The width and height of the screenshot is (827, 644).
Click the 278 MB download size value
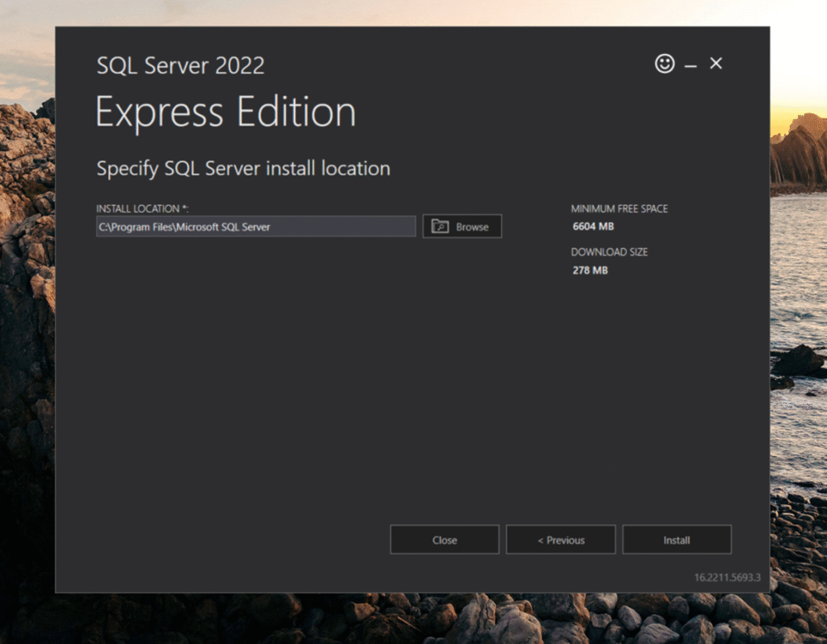point(589,270)
